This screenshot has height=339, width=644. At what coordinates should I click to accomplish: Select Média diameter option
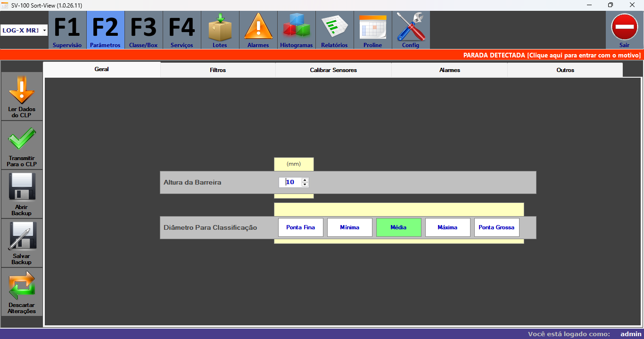tap(399, 227)
